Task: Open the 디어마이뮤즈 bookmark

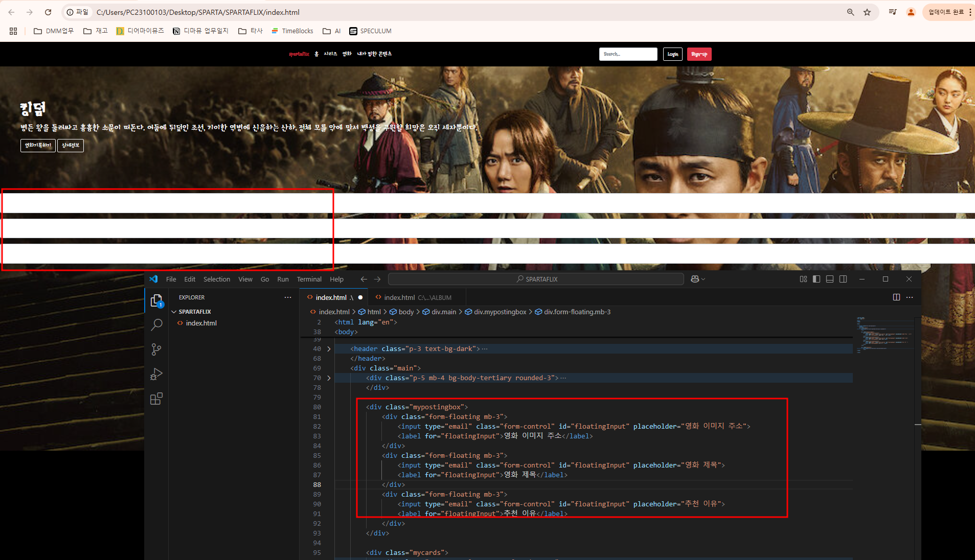Action: 140,31
